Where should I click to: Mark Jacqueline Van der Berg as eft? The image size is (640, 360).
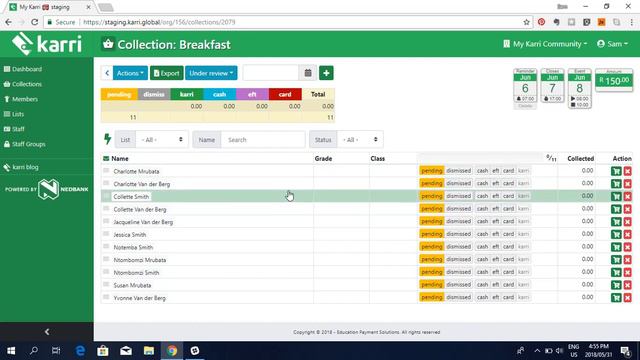click(496, 221)
